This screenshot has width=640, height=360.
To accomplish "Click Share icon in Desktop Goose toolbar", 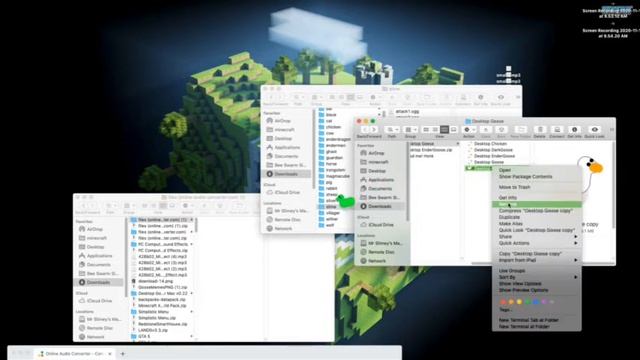I will [486, 130].
